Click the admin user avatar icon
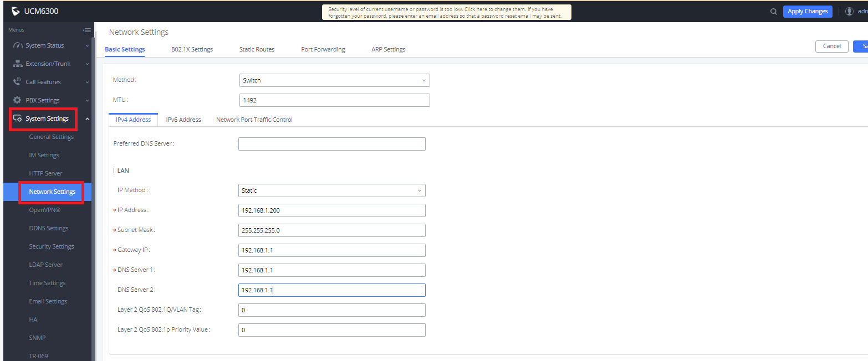 point(849,11)
